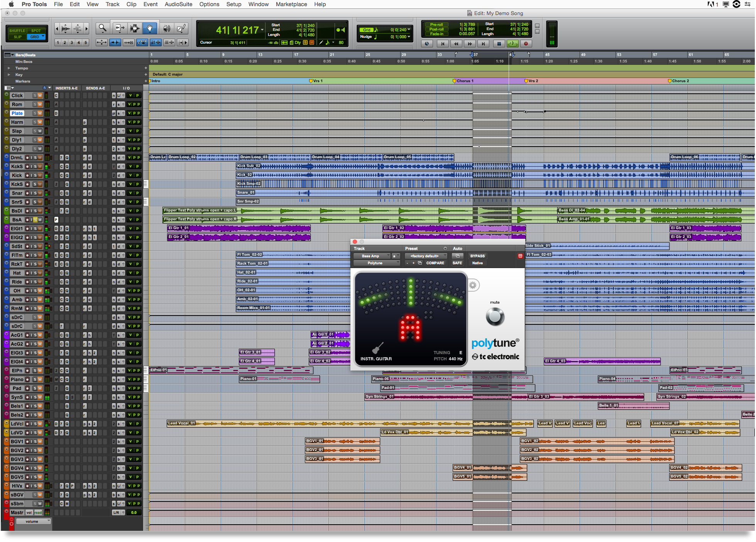The width and height of the screenshot is (756, 542).
Task: Open the factory default preset dropdown
Action: [426, 256]
